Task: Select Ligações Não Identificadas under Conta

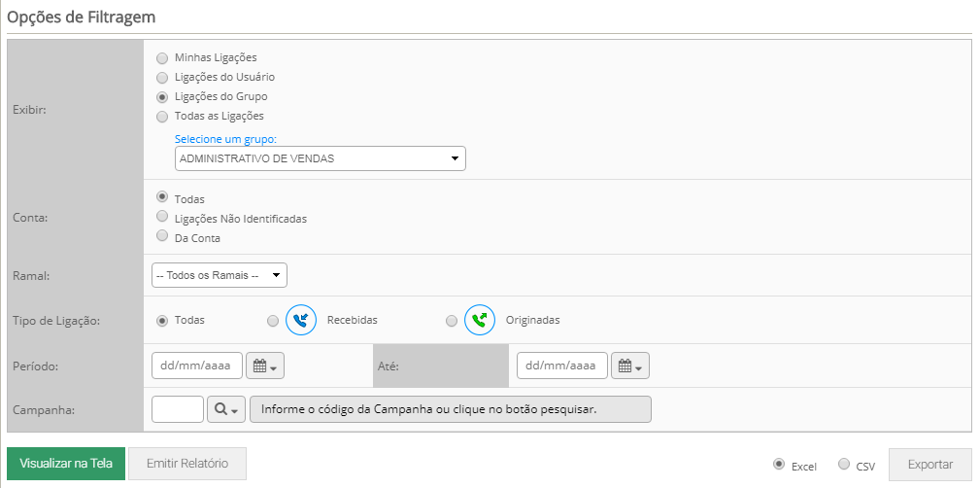Action: [162, 216]
